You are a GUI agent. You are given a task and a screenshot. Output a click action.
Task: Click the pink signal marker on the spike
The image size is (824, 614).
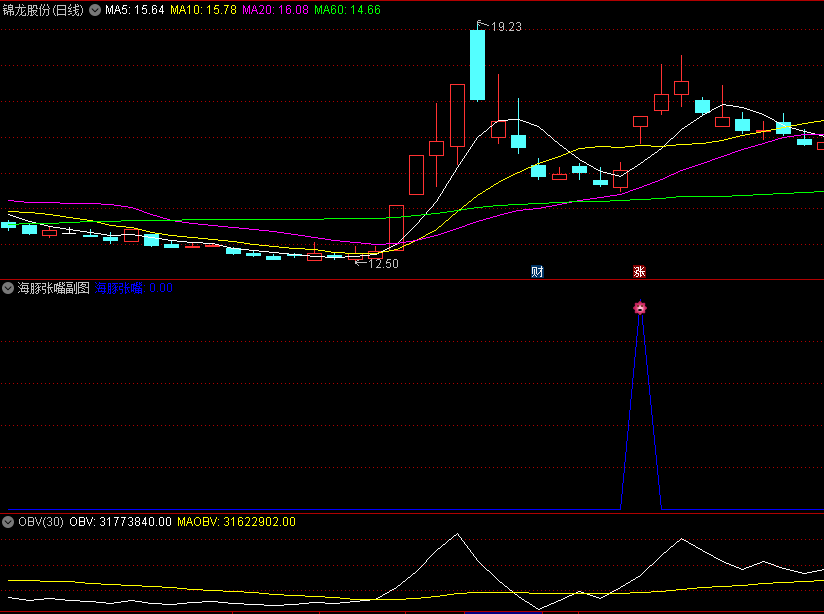click(x=640, y=308)
